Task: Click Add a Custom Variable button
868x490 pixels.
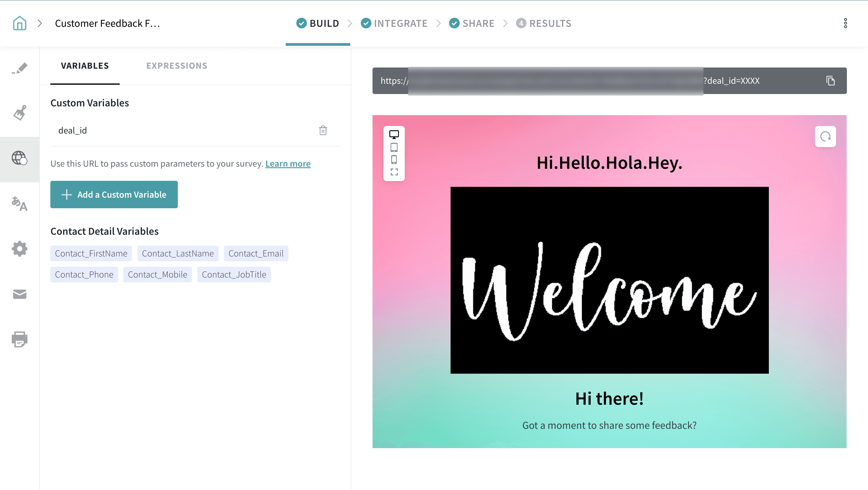Action: tap(114, 194)
